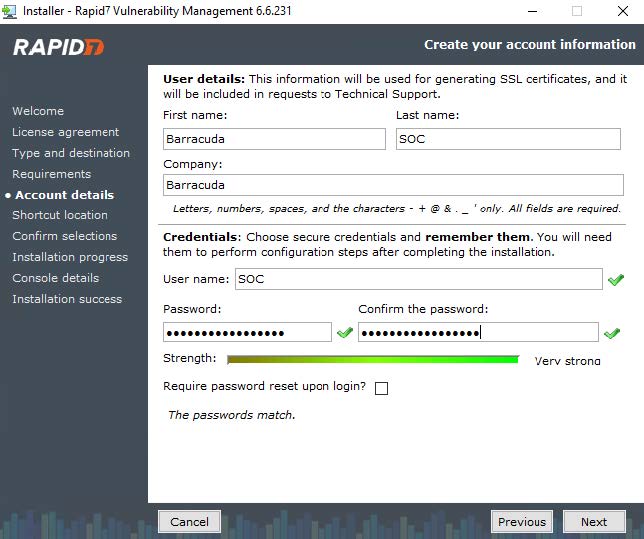Viewport: 644px width, 539px height.
Task: Click the password Strength bar
Action: click(373, 360)
